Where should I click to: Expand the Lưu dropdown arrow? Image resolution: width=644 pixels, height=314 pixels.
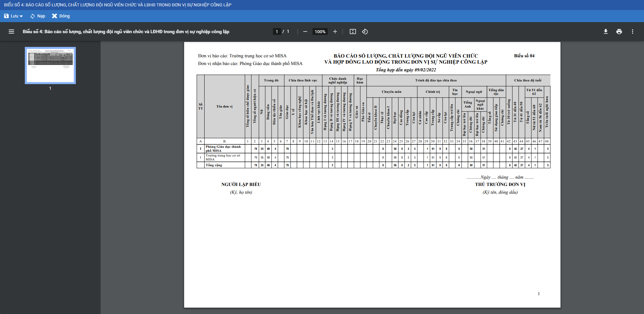coord(21,16)
